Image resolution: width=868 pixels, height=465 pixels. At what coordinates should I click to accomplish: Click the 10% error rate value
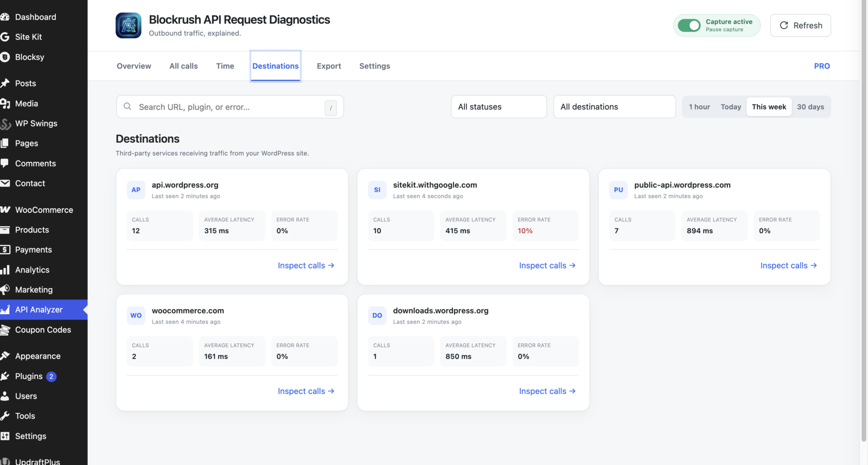tap(525, 231)
